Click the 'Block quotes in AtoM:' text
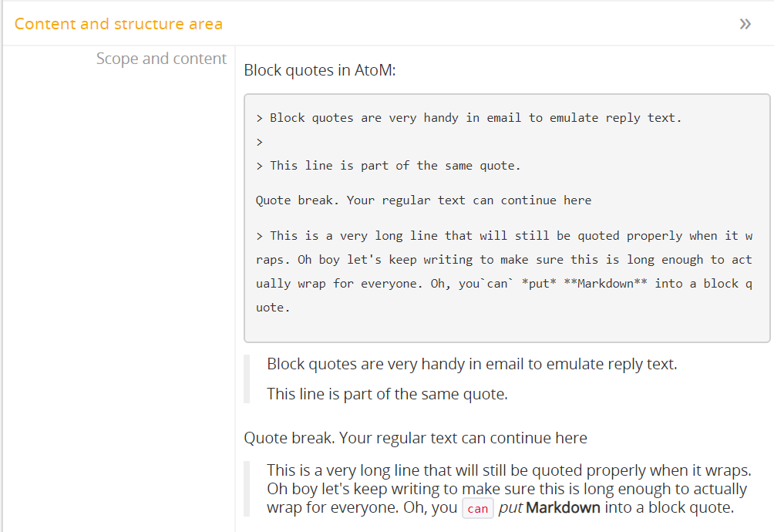This screenshot has height=532, width=774. [x=319, y=70]
